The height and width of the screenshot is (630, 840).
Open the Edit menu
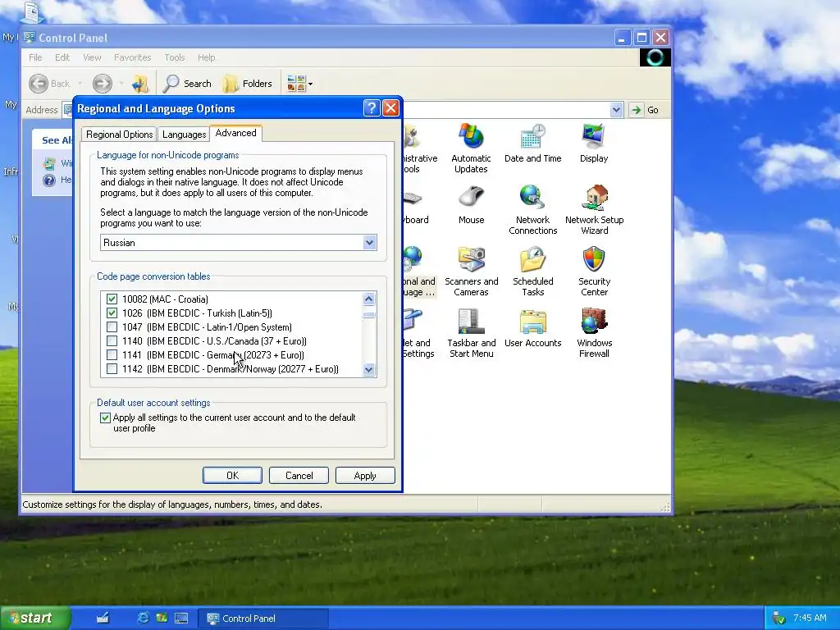62,57
